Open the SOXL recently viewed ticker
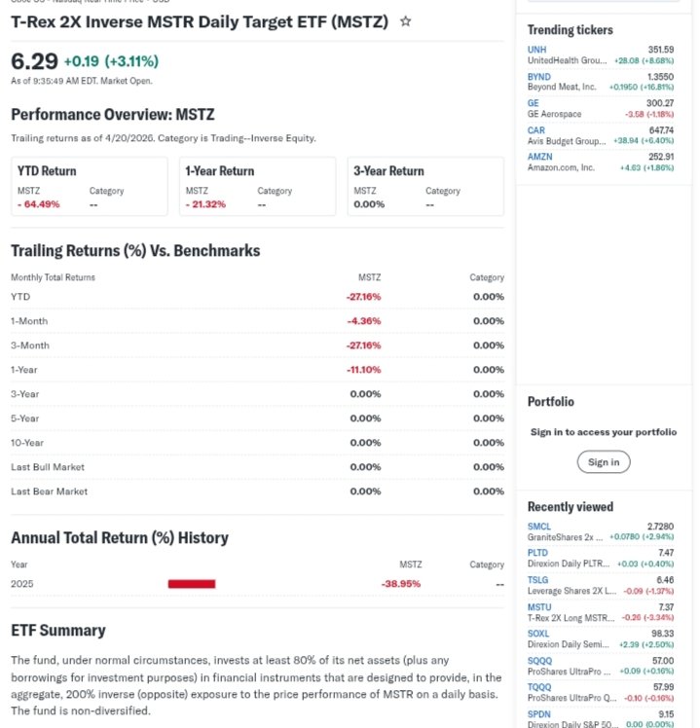 (539, 633)
